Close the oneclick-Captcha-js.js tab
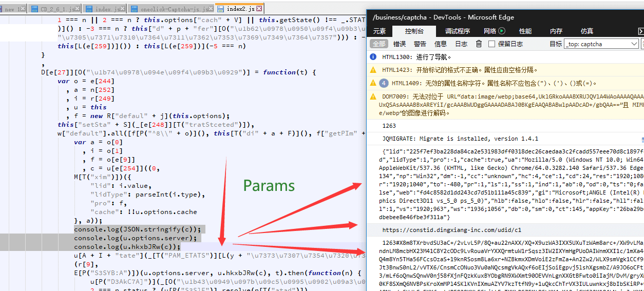The height and width of the screenshot is (291, 644). (x=212, y=9)
